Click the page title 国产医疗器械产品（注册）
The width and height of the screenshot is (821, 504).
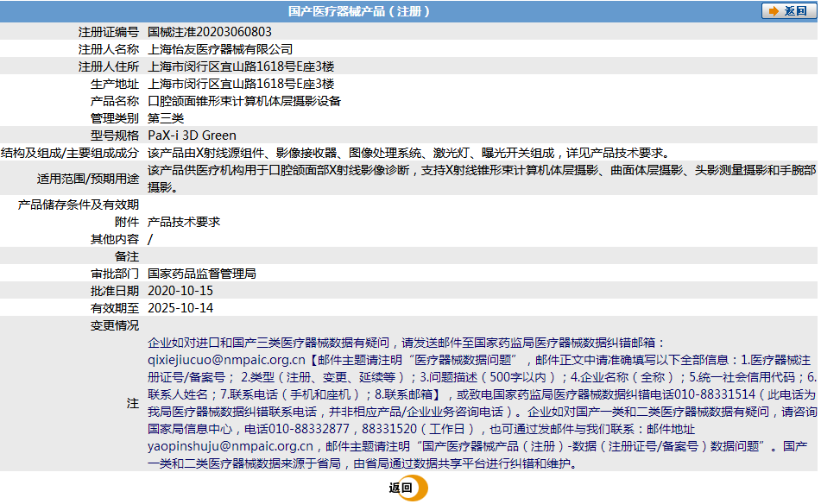359,11
